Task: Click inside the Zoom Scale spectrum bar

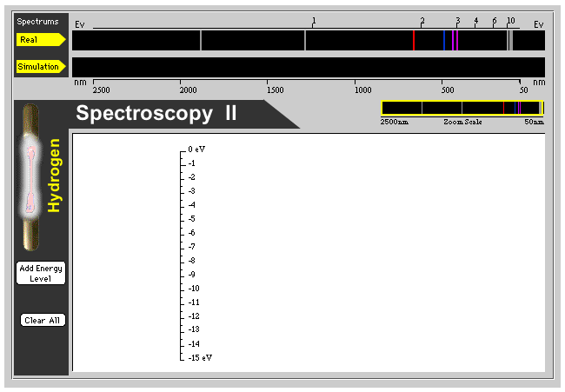Action: tap(462, 108)
